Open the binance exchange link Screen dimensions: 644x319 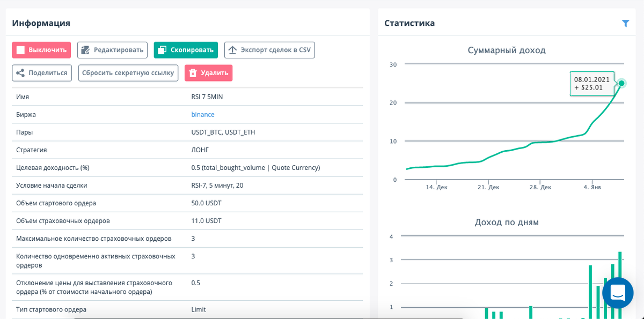[203, 115]
